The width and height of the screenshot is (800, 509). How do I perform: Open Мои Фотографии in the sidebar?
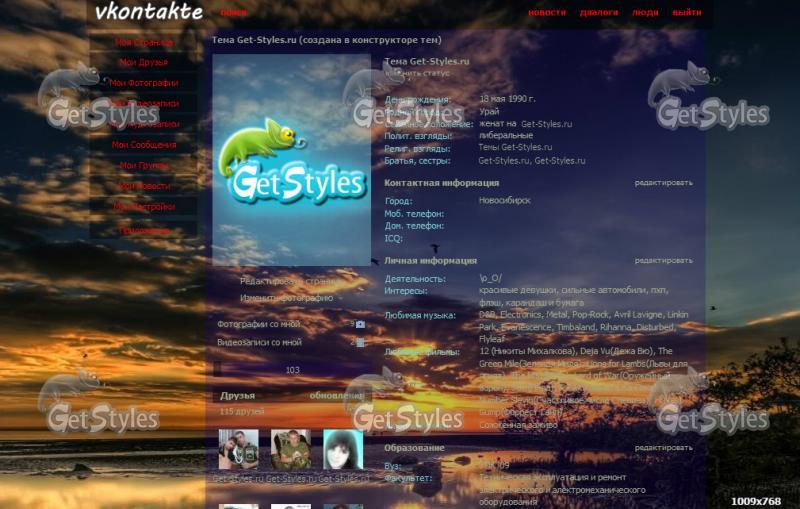coord(144,83)
